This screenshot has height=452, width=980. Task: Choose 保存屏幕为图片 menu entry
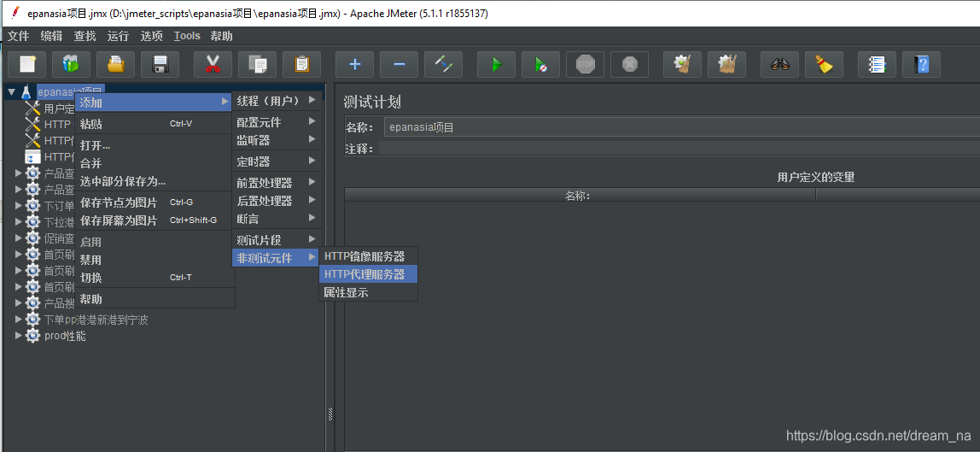[154, 220]
